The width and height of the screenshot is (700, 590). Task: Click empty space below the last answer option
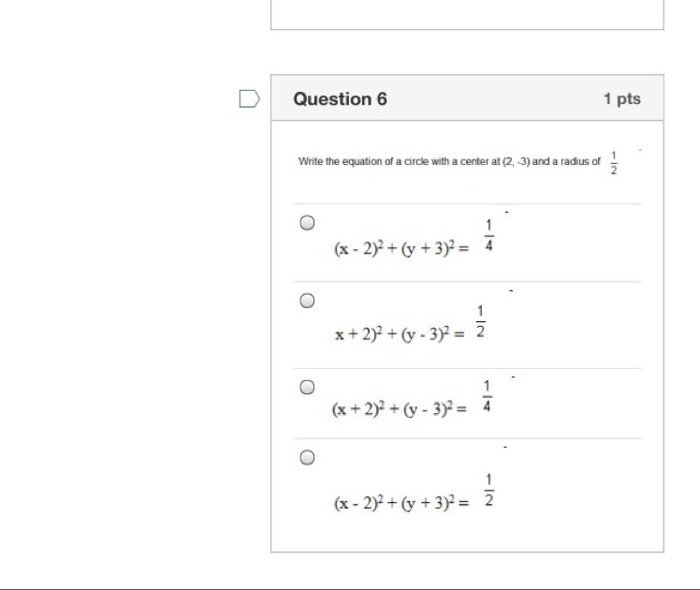(467, 534)
